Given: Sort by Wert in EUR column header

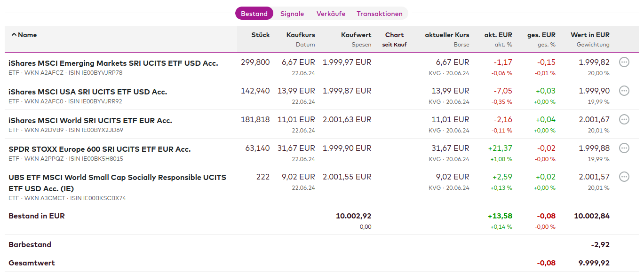Looking at the screenshot, I should (590, 35).
